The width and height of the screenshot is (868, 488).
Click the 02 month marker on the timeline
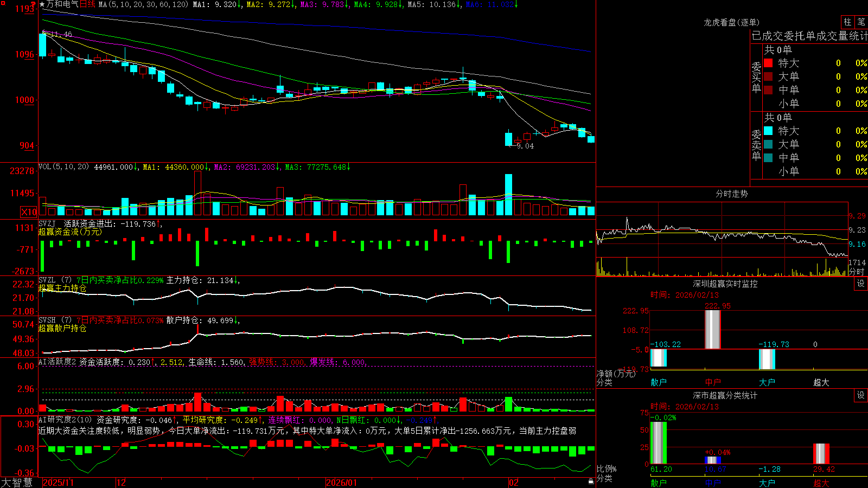click(x=514, y=483)
